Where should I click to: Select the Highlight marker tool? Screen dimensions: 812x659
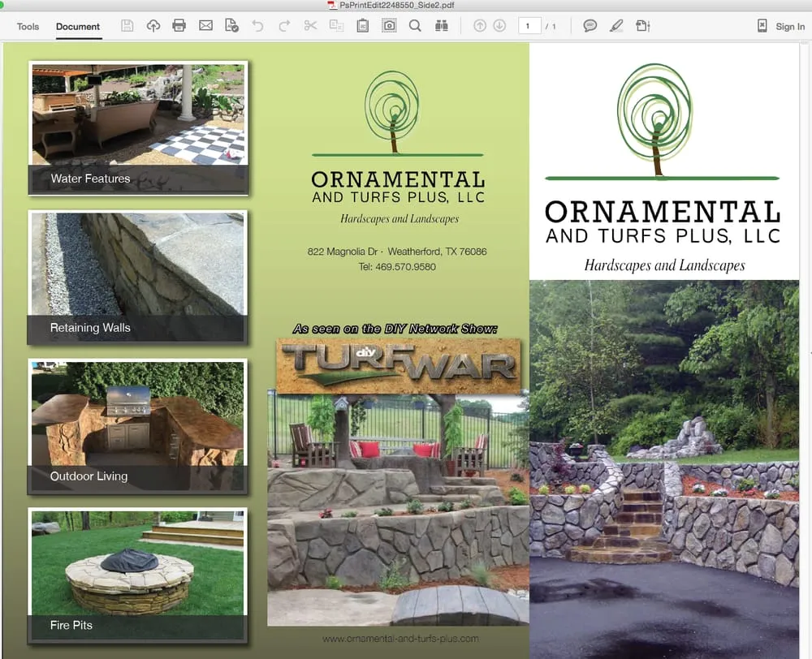pos(615,25)
